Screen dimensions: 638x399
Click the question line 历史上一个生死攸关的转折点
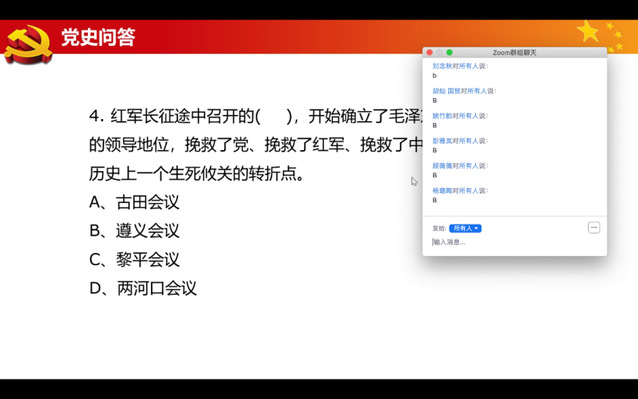pos(196,174)
